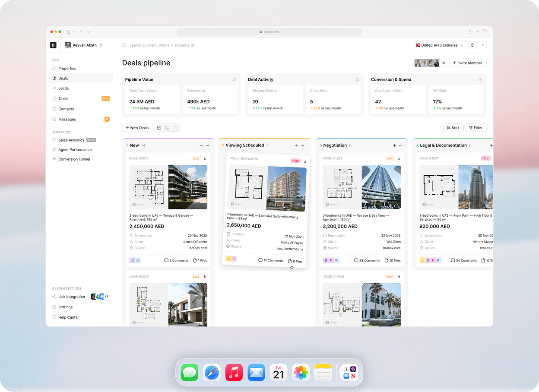Viewport: 539px width, 392px height.
Task: Click drag handle on card #DXB-04220
Action: click(x=205, y=277)
